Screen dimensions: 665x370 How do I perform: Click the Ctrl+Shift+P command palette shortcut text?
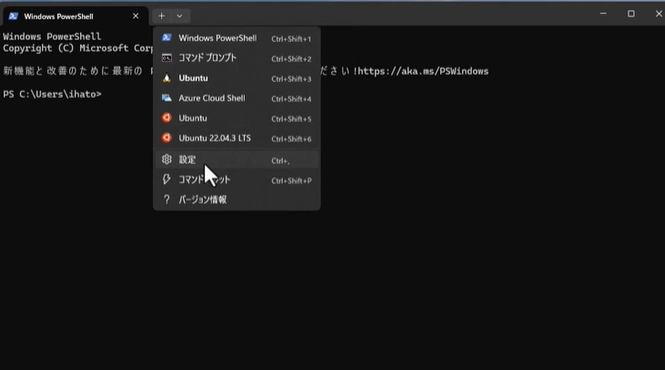[291, 181]
